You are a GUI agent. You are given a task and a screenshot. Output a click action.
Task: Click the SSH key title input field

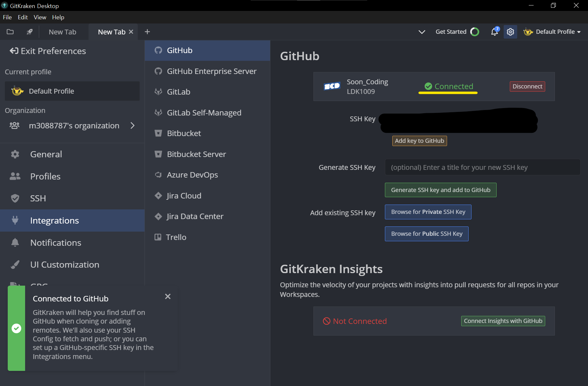tap(482, 167)
